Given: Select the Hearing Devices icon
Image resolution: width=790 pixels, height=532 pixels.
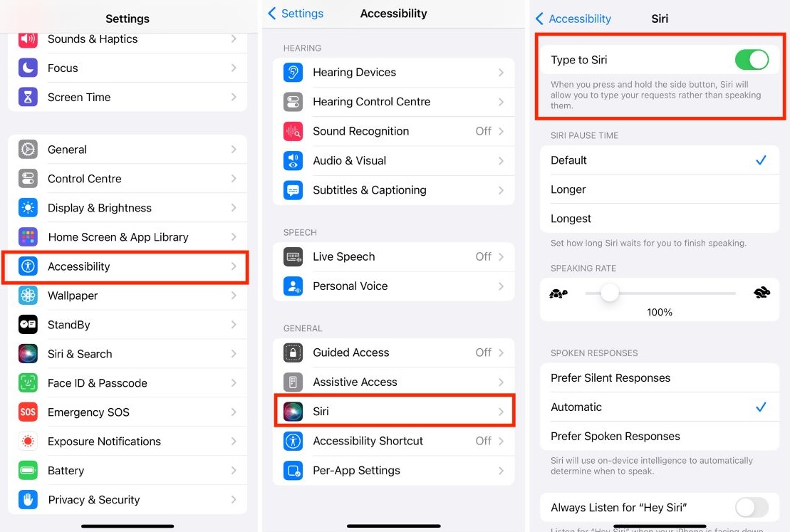Looking at the screenshot, I should tap(293, 72).
